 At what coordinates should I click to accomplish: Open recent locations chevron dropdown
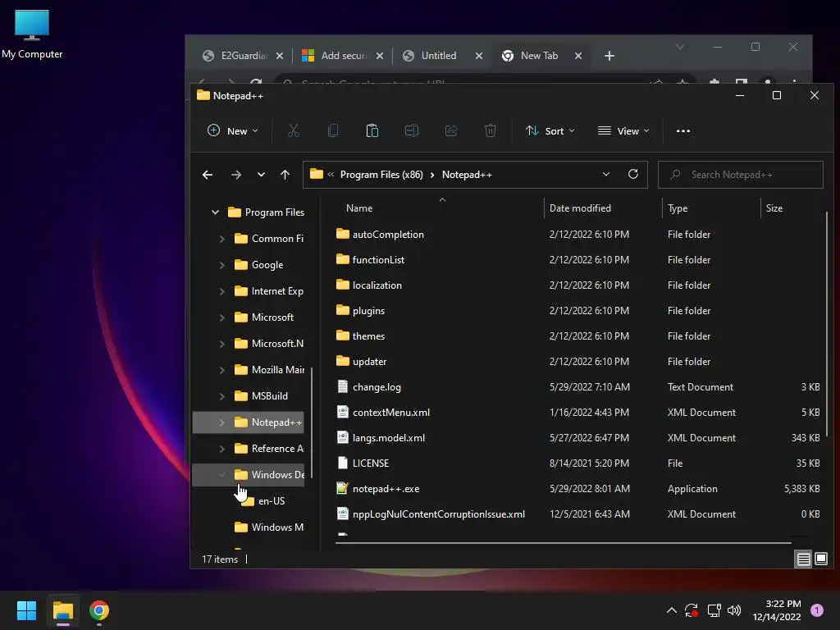(x=261, y=175)
